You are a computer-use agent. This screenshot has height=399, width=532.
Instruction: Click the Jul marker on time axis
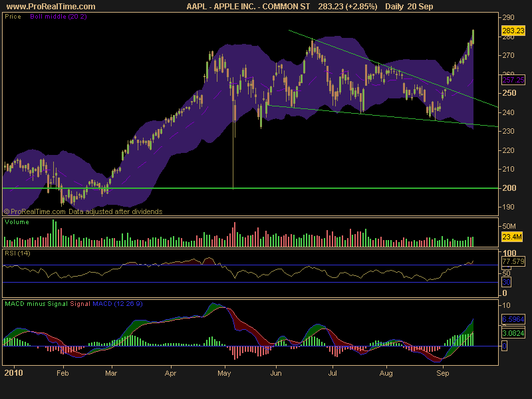point(332,373)
